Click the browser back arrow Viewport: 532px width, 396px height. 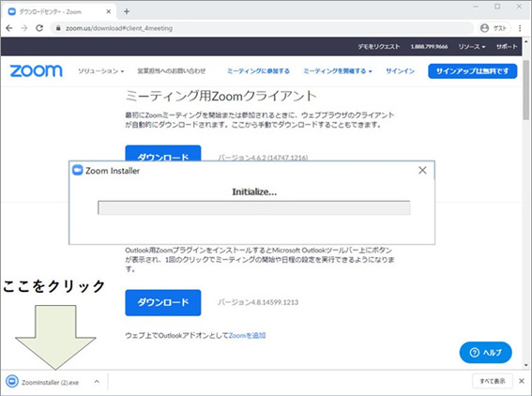point(9,28)
